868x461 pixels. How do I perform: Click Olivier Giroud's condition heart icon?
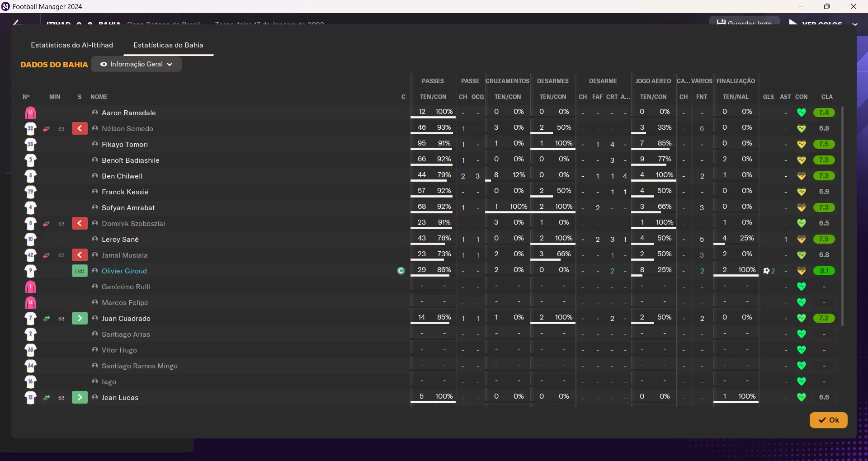(802, 271)
